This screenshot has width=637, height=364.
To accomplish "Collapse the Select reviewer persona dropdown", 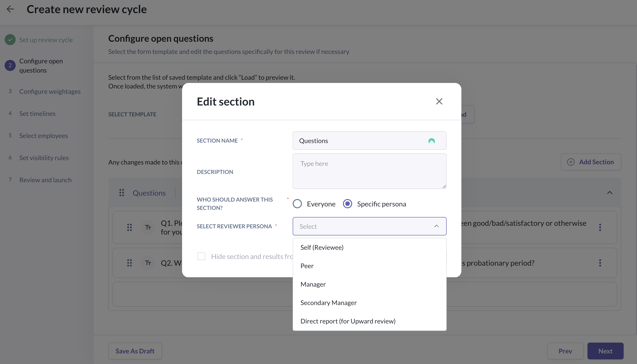I will point(436,226).
